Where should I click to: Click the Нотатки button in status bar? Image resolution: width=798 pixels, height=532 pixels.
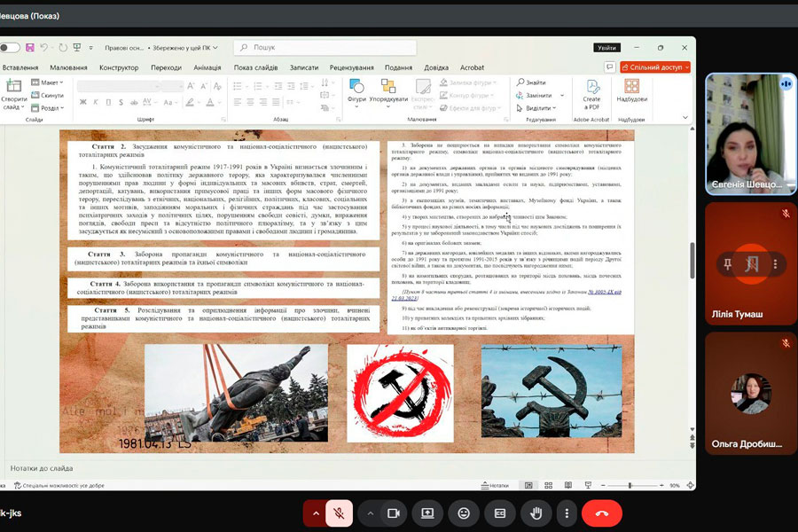click(x=499, y=486)
